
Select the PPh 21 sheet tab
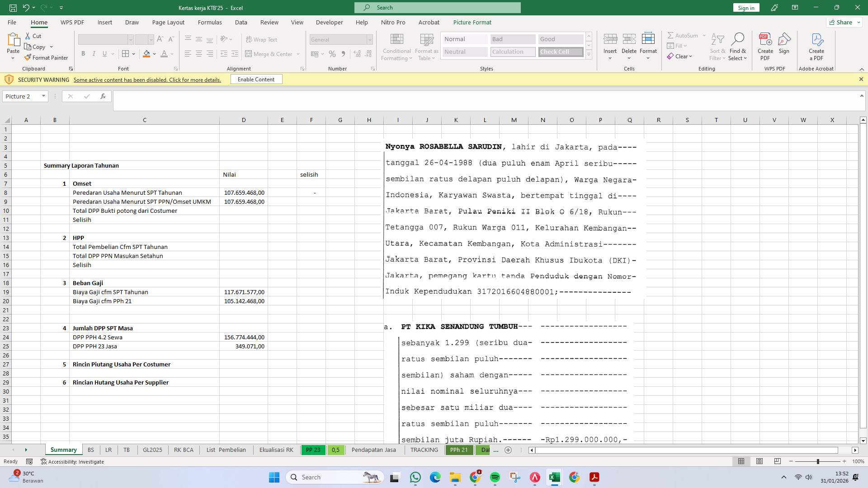click(x=459, y=450)
